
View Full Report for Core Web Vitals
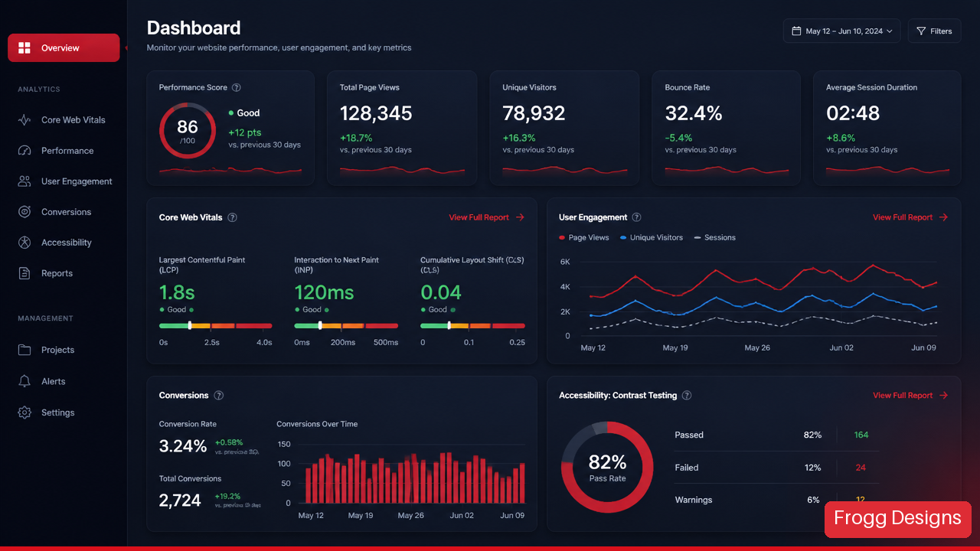point(487,217)
